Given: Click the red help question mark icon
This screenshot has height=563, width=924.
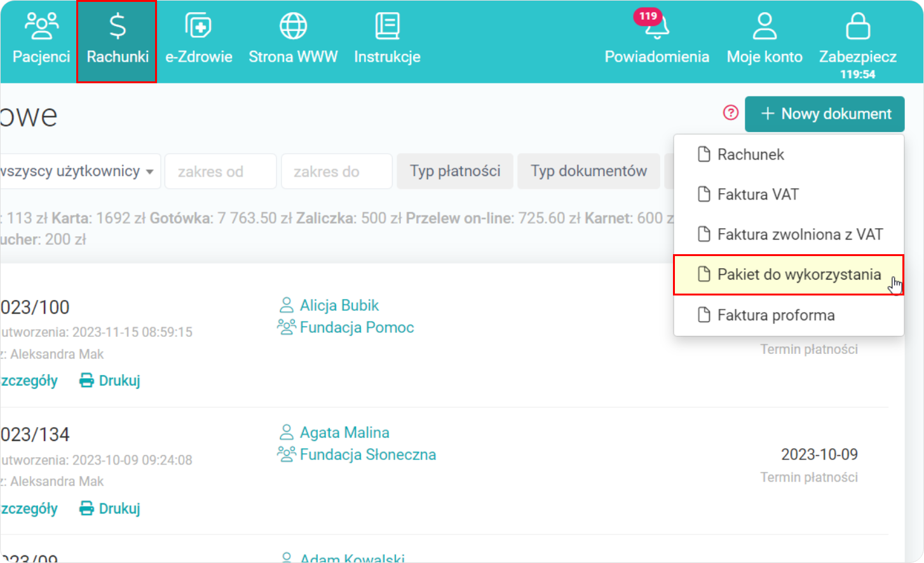Looking at the screenshot, I should (731, 112).
